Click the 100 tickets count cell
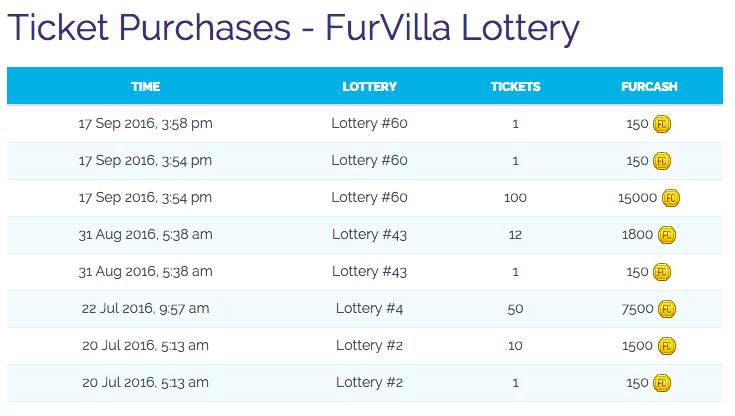 click(515, 198)
